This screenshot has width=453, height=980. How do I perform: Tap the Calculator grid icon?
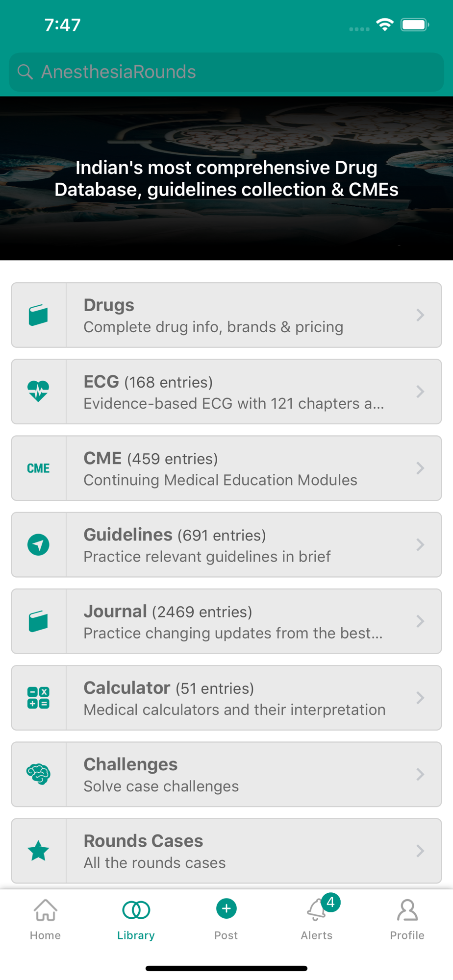(x=38, y=698)
